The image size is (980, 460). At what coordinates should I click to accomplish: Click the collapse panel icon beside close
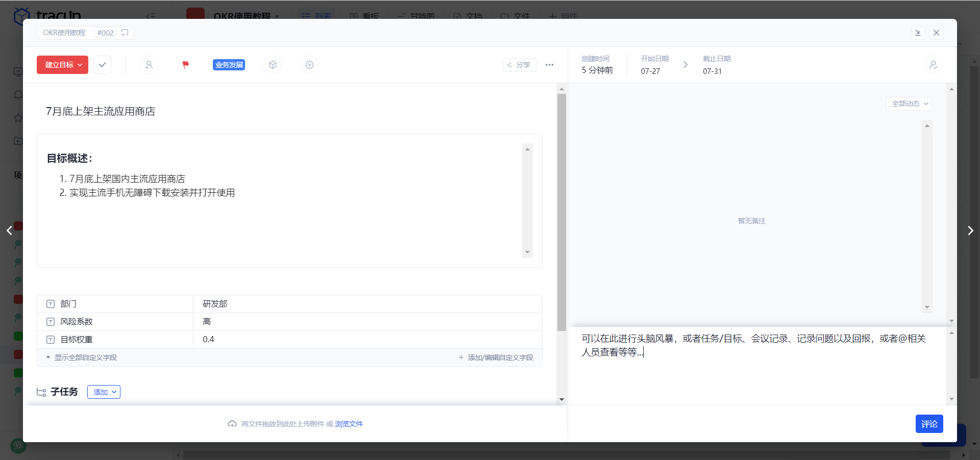pos(918,33)
